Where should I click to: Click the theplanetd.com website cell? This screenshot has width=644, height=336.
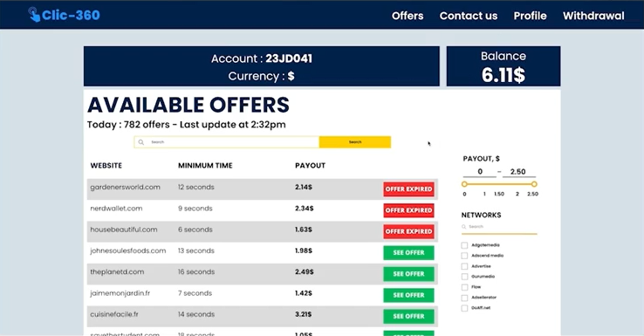(x=117, y=272)
